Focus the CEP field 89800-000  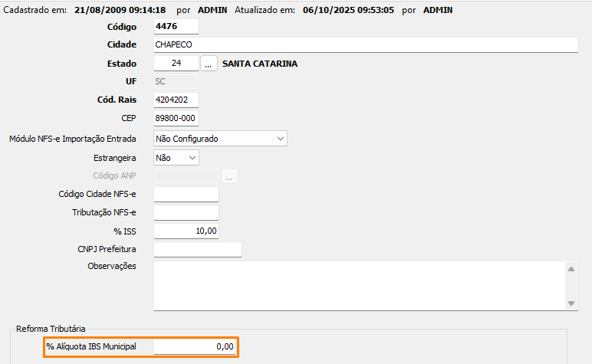coord(176,119)
